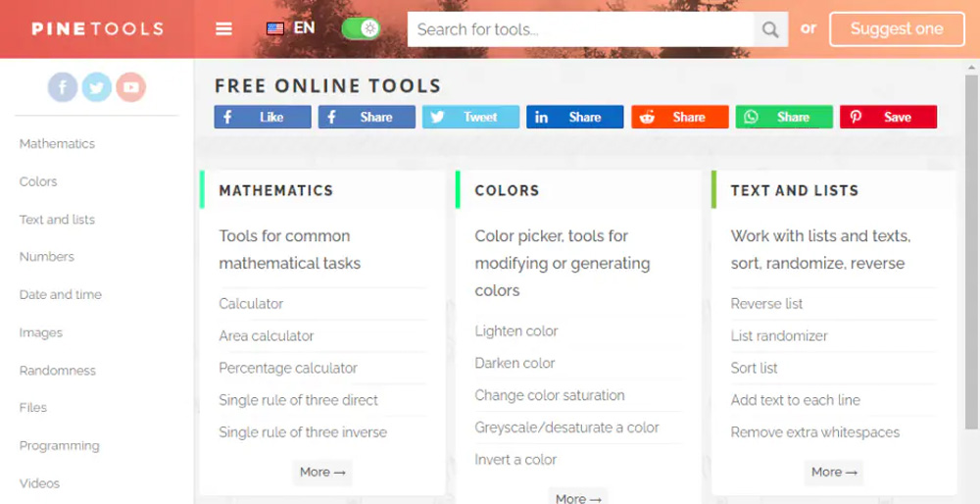The image size is (980, 504).
Task: Open the Percentage calculator link
Action: (288, 369)
